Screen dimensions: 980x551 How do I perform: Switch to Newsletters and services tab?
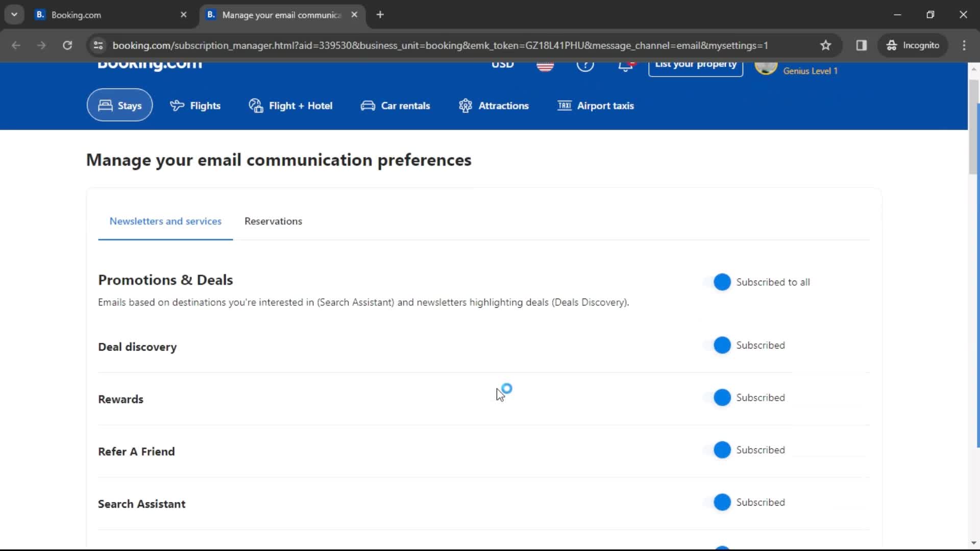(165, 221)
